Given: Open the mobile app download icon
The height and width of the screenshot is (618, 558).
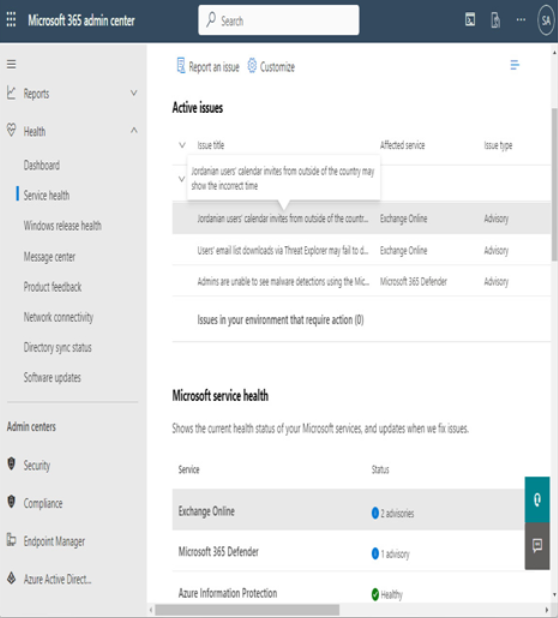Looking at the screenshot, I should [495, 20].
